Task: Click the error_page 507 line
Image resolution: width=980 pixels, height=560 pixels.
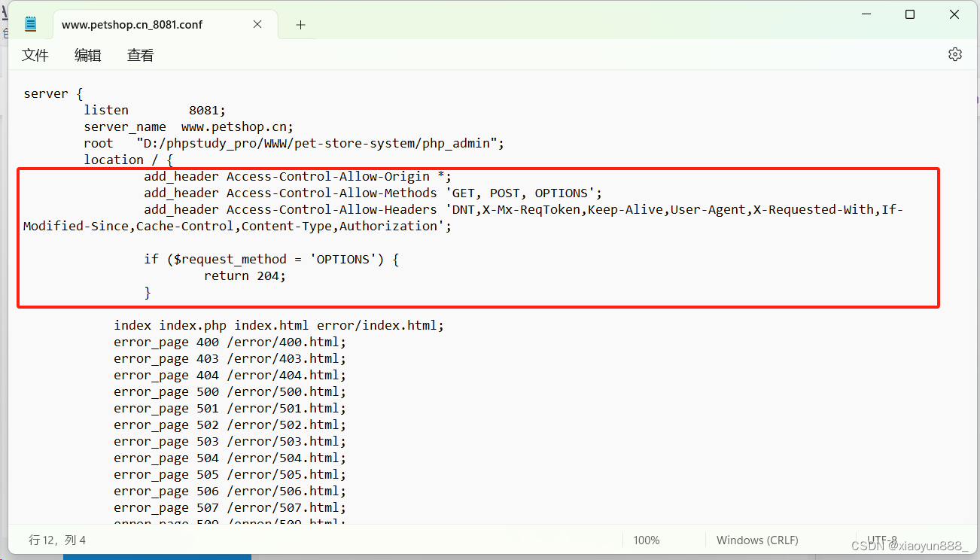Action: (230, 507)
